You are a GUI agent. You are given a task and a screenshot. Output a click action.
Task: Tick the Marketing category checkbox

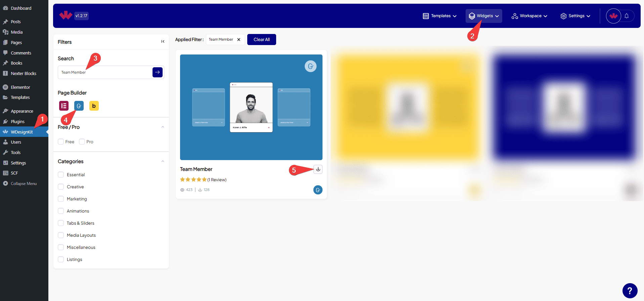click(61, 199)
